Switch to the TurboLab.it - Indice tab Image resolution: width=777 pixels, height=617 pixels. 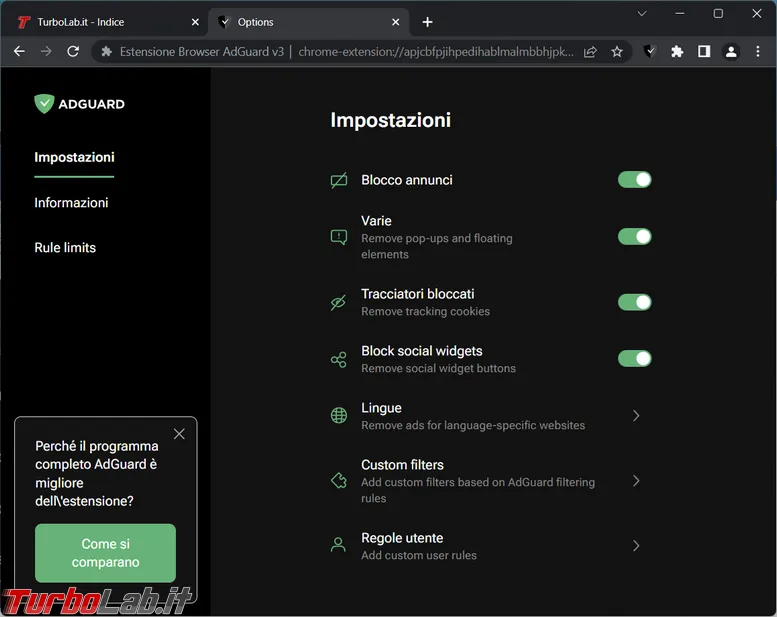pyautogui.click(x=107, y=22)
